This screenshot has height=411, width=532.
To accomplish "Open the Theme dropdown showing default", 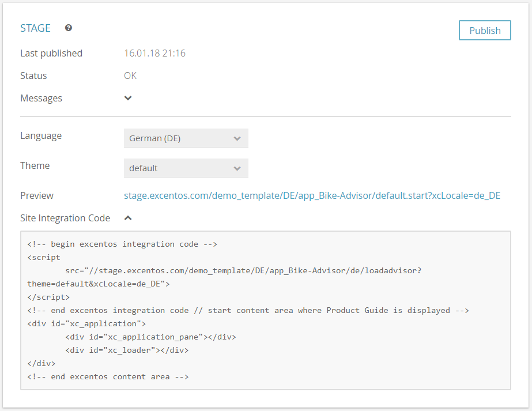I will [186, 168].
